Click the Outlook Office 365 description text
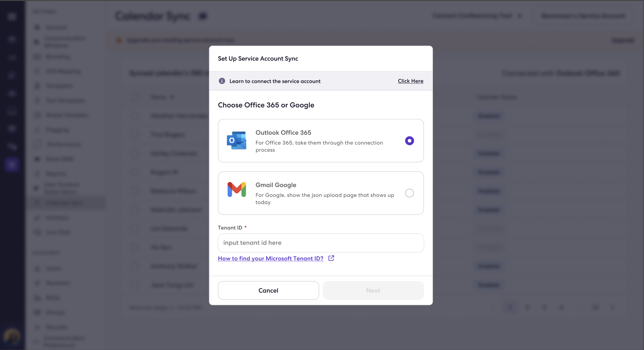Screen dimensions: 644x350 click(319, 146)
